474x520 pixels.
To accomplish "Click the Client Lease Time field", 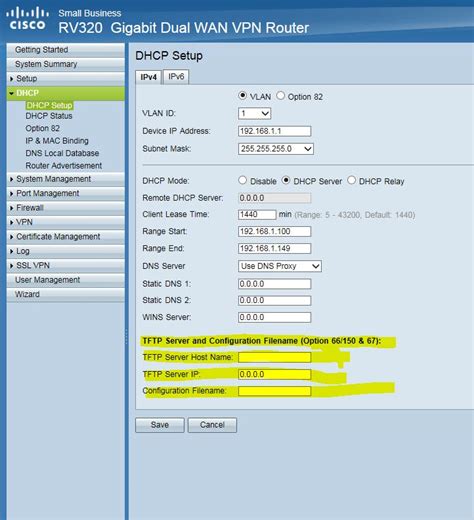I will [257, 214].
